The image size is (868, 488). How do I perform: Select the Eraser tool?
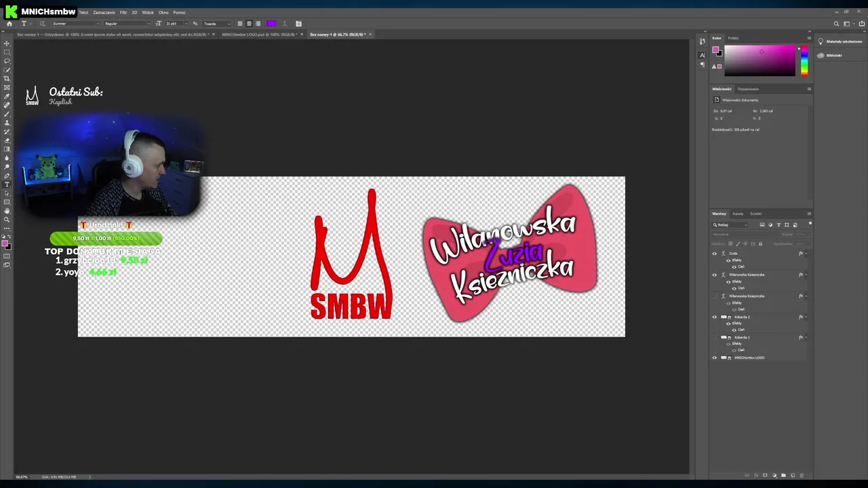[7, 140]
